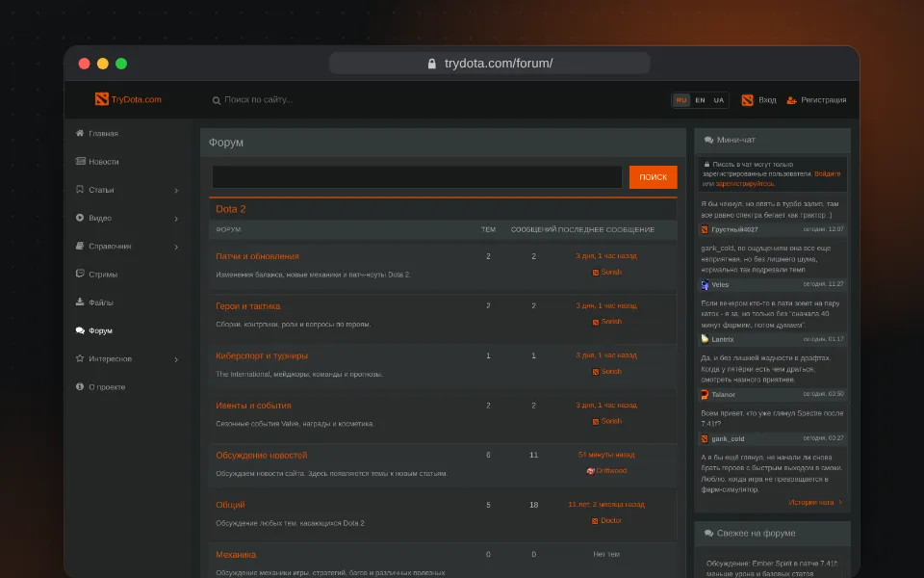Click Sonsh author in Патчи и обновления row
Image resolution: width=924 pixels, height=578 pixels.
pos(611,272)
